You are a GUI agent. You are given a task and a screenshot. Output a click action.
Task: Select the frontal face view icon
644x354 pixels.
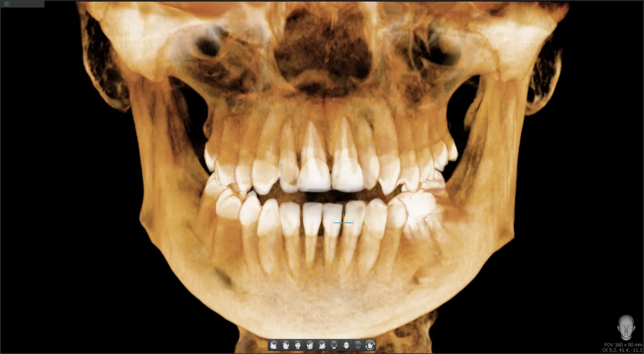pos(298,345)
